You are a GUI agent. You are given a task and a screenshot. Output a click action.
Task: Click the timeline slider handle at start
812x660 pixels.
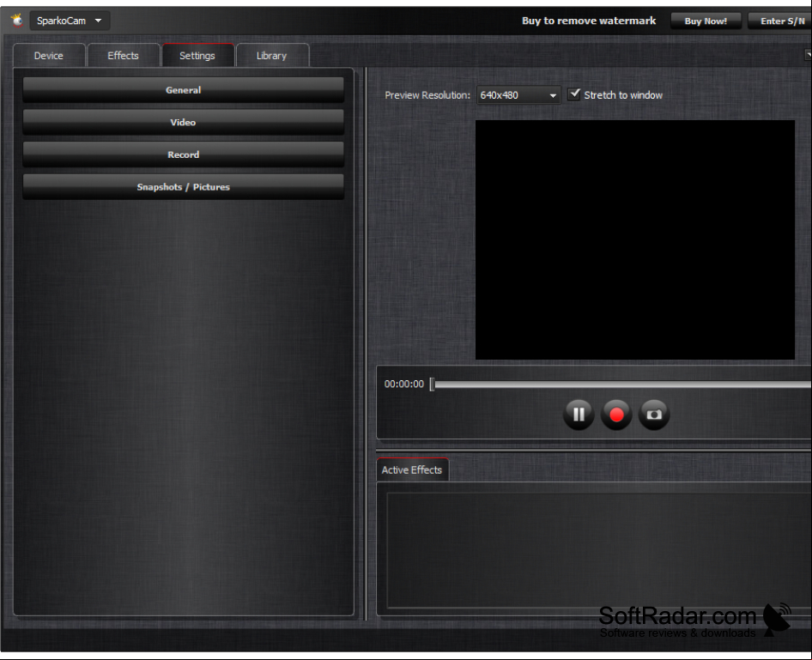click(x=432, y=384)
